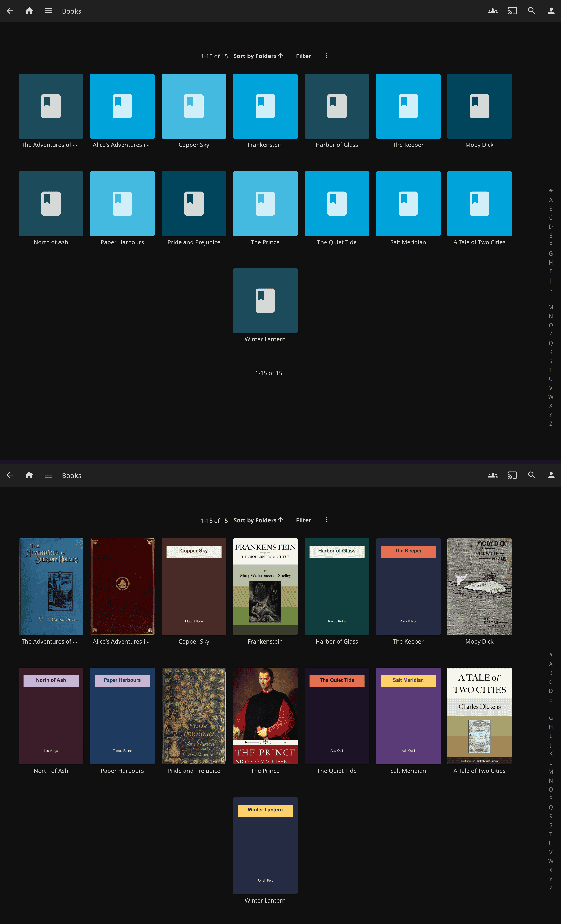Jump to letter A in placeholder-tile view index
Viewport: 561px width, 924px height.
click(550, 200)
